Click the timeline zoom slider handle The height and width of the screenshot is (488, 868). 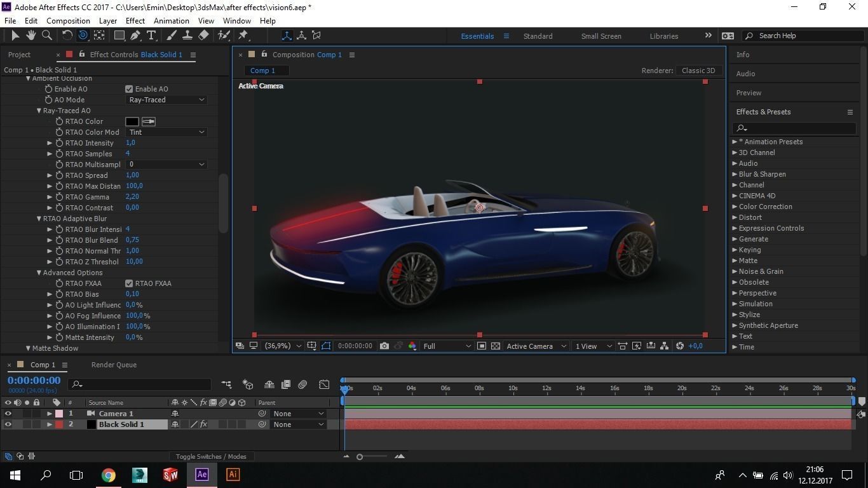click(360, 456)
